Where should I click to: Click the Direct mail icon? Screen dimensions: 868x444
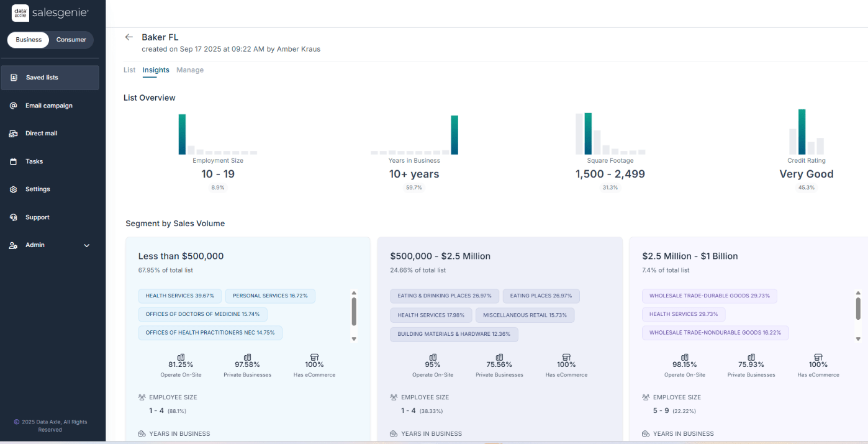click(x=14, y=134)
